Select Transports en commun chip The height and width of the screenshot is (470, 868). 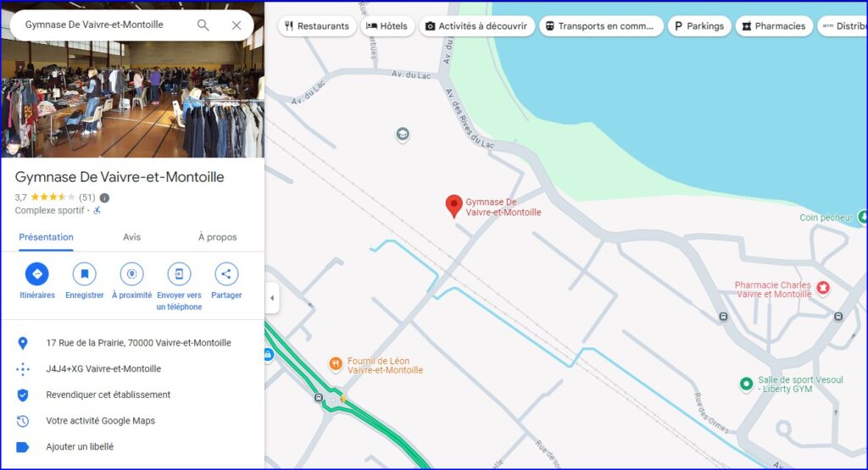click(601, 26)
